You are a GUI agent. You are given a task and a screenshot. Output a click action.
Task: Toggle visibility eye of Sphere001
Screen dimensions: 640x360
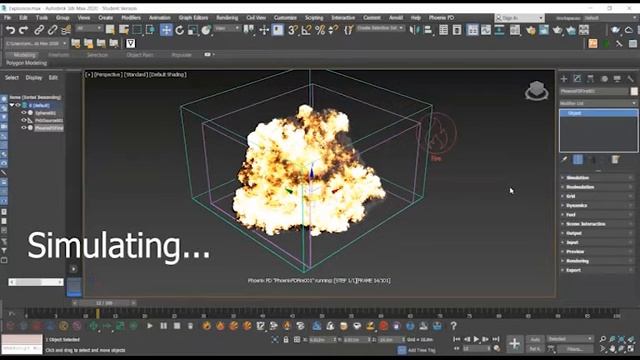(24, 113)
